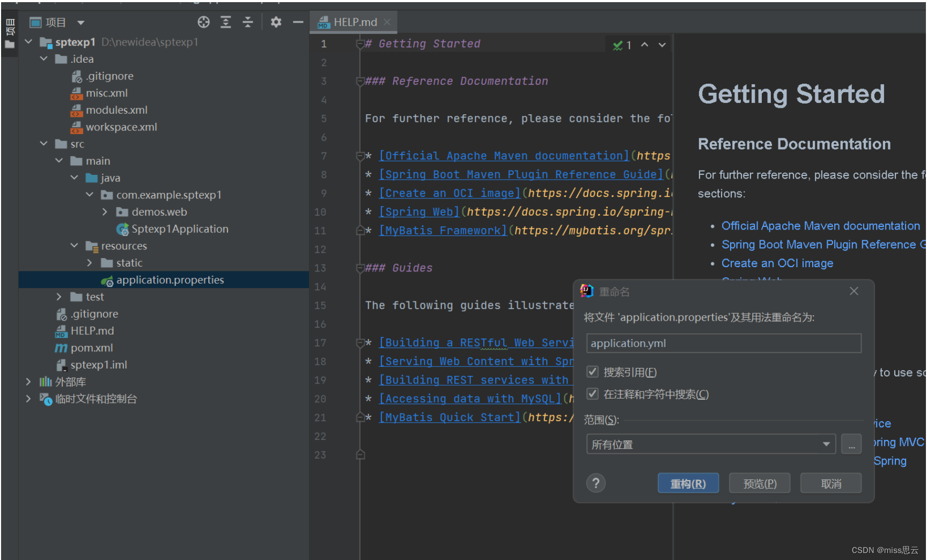Collapse the main folder node
927x560 pixels.
[59, 161]
